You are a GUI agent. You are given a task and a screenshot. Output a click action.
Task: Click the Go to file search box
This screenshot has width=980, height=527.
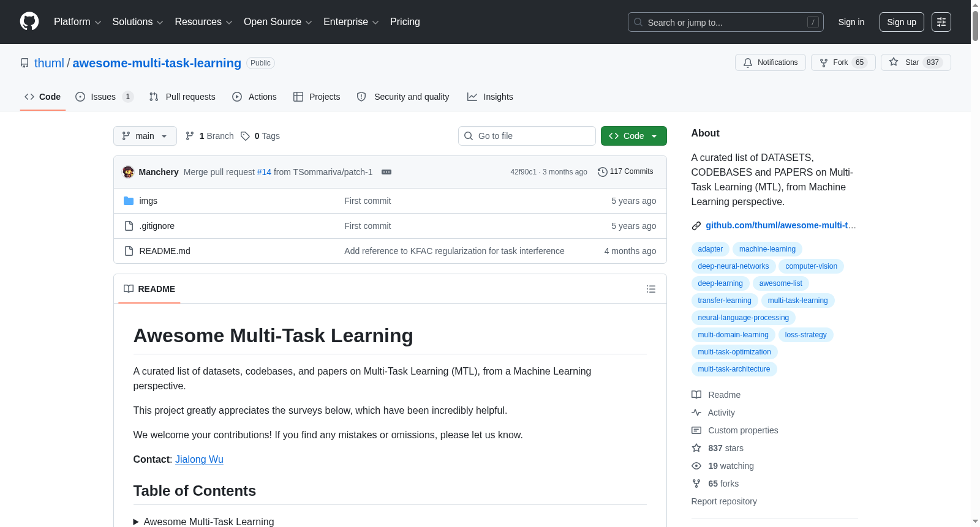tap(527, 136)
